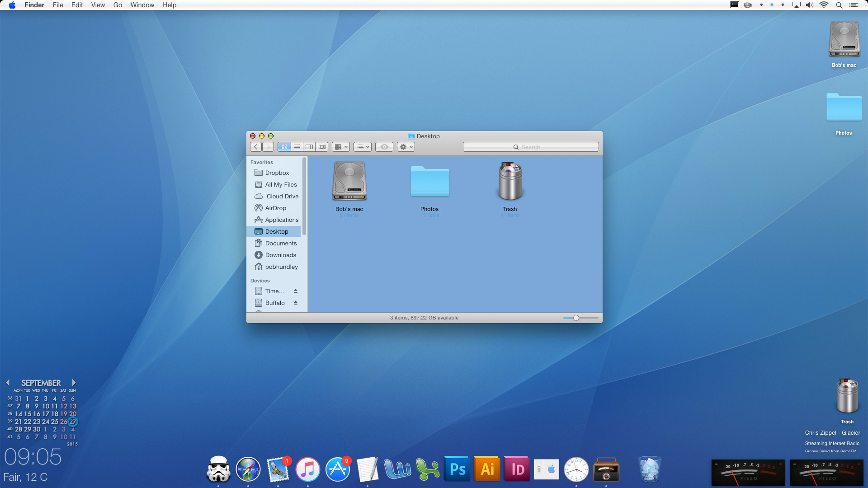Go back with the Finder back arrow
868x488 pixels.
(x=256, y=147)
